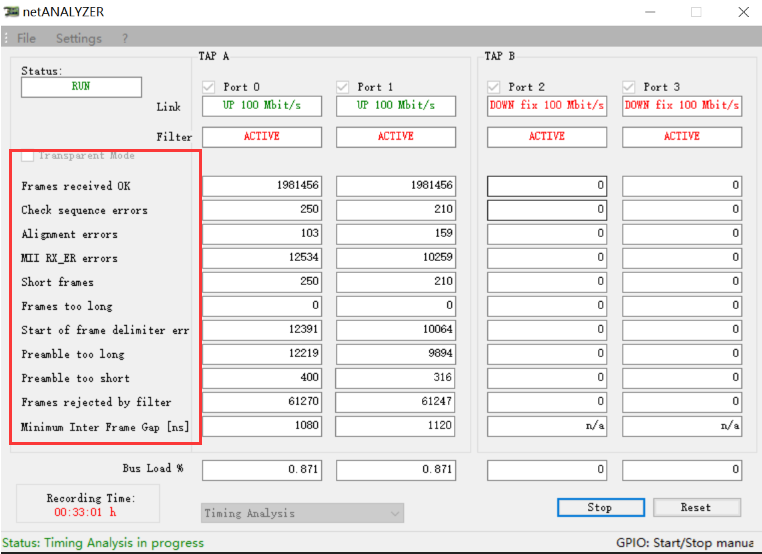Click Port 0 Check sequence errors value 250
Viewport: 762px width, 554px height.
tap(262, 210)
